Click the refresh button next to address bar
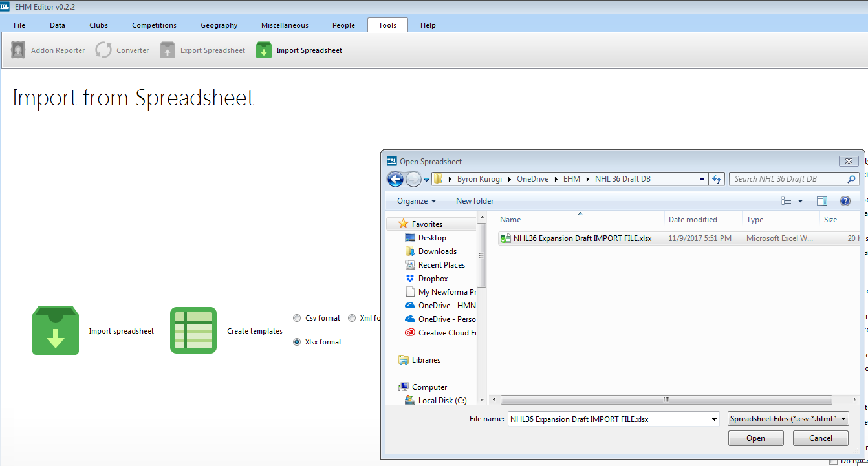Screen dimensions: 868x466 tap(717, 179)
